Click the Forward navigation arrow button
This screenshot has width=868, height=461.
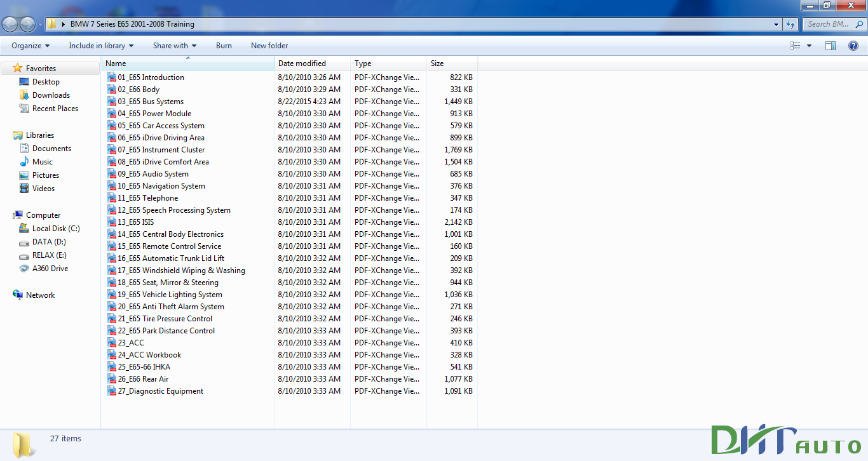(28, 24)
